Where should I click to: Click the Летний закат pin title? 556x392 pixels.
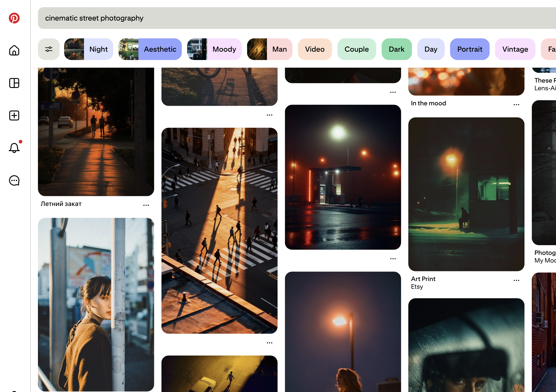[x=61, y=204]
